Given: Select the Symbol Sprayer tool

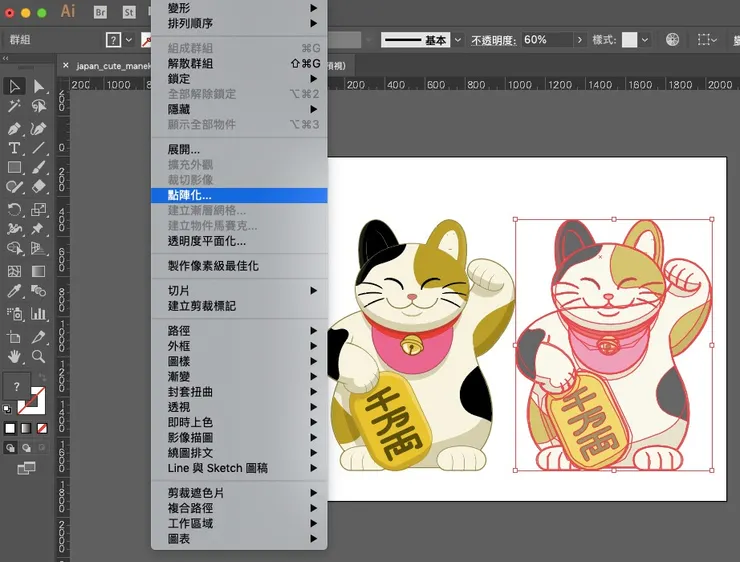Looking at the screenshot, I should coord(14,313).
